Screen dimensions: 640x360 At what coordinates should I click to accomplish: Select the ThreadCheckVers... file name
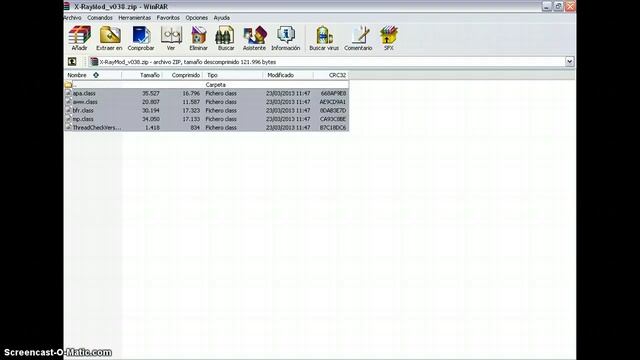pyautogui.click(x=97, y=128)
